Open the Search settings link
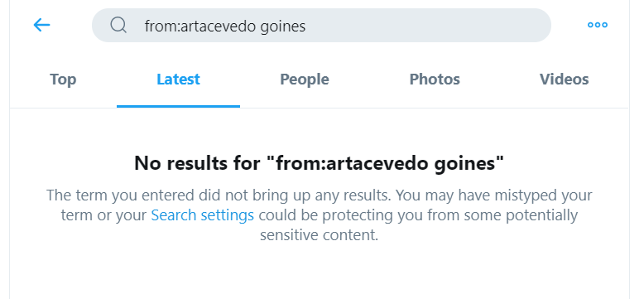Viewport: 644px width, 299px height. pos(203,215)
